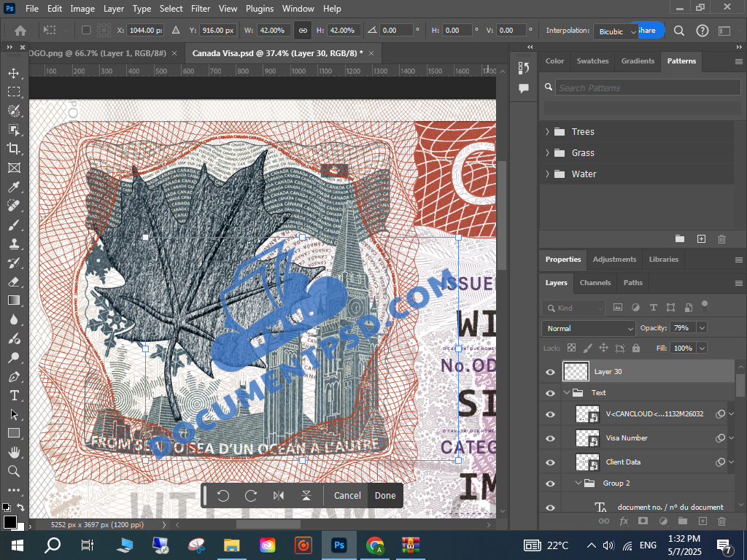This screenshot has width=747, height=560.
Task: Delete layer trash icon
Action: (721, 521)
